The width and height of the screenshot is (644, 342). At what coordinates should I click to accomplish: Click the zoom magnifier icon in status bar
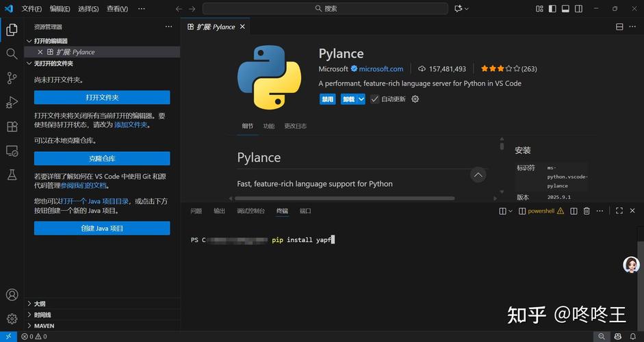(x=602, y=337)
